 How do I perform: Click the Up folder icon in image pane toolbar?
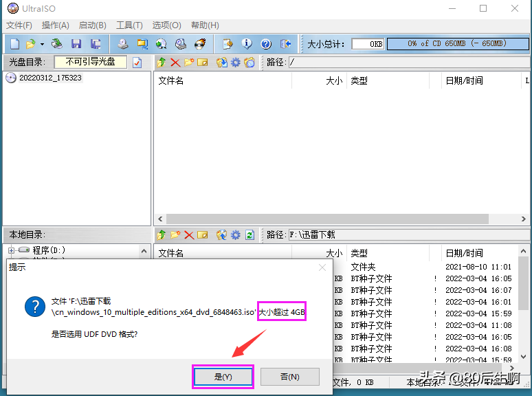(x=162, y=63)
